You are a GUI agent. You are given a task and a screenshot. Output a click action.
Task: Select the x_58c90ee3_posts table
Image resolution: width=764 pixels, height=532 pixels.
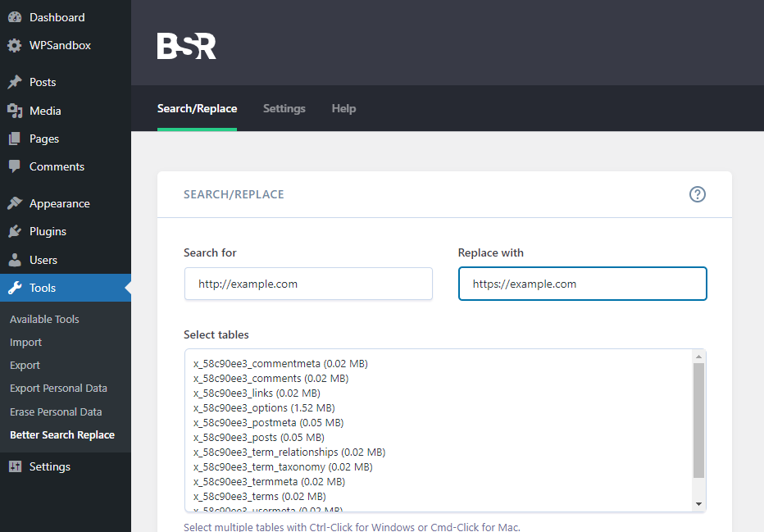pos(259,438)
